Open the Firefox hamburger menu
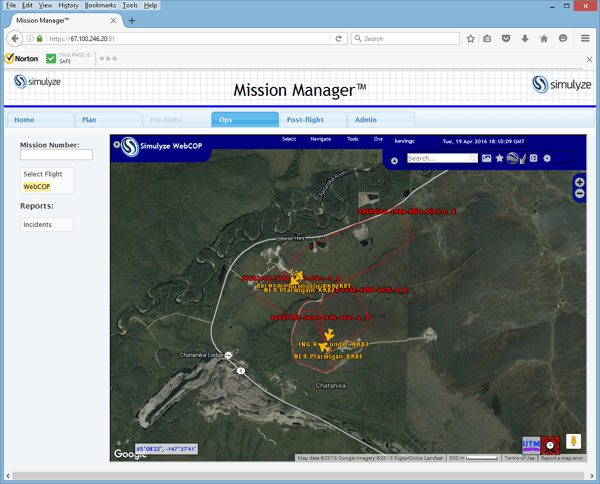Image resolution: width=600 pixels, height=484 pixels. (x=585, y=39)
